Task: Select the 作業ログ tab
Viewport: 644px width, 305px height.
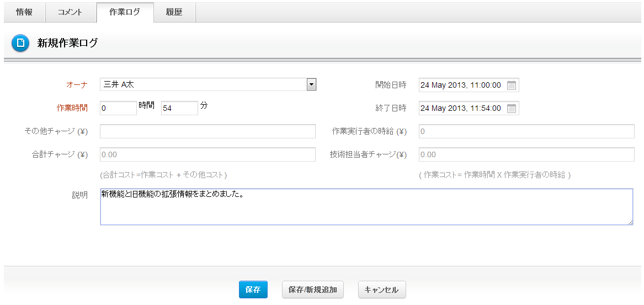Action: 125,12
